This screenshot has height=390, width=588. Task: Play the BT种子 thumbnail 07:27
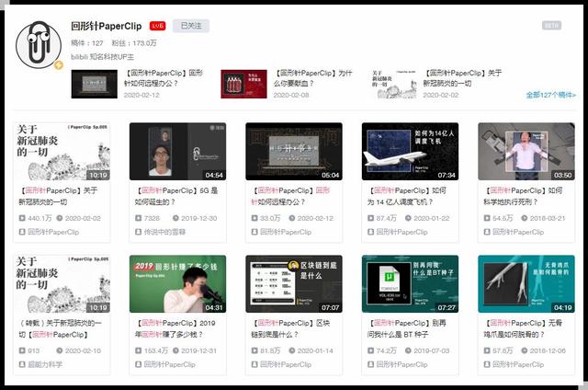(411, 284)
